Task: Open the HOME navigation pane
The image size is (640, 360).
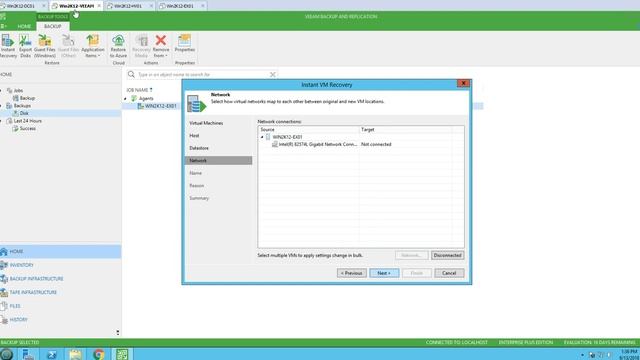Action: coord(60,251)
